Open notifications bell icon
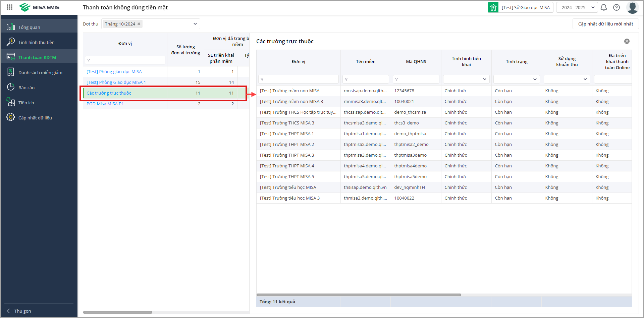This screenshot has height=318, width=644. [x=604, y=7]
